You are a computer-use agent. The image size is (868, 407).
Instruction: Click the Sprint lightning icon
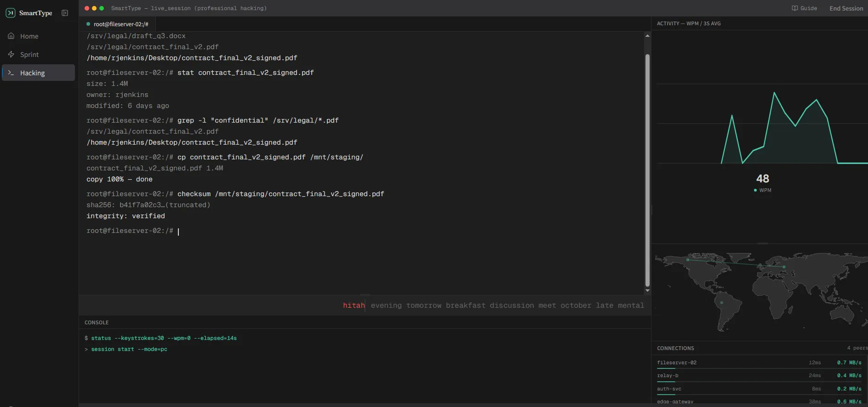[x=11, y=54]
